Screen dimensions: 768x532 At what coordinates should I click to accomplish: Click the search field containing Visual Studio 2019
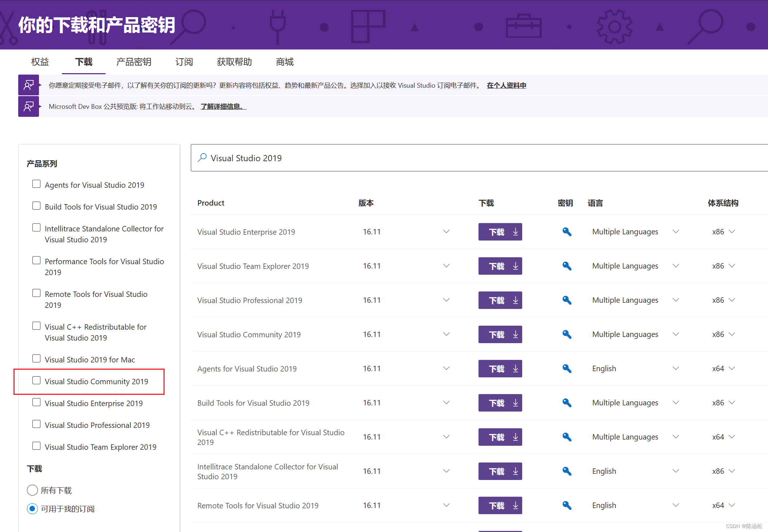click(x=479, y=158)
